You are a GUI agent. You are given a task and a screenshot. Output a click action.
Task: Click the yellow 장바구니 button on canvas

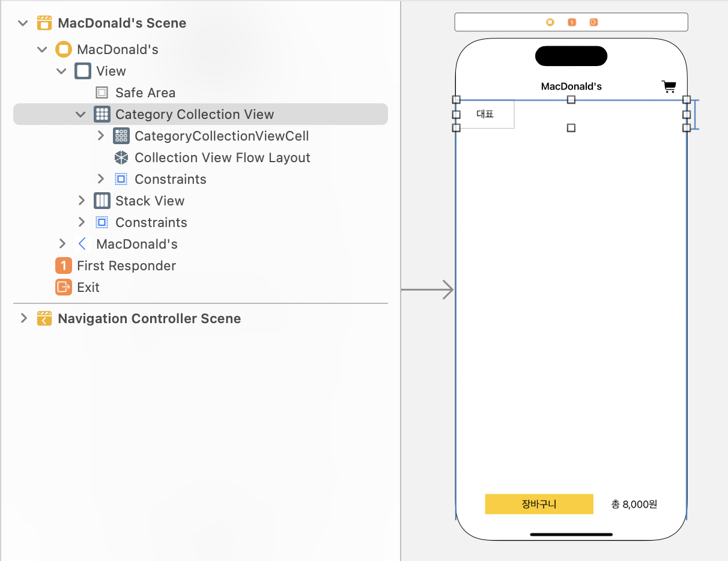pyautogui.click(x=539, y=504)
